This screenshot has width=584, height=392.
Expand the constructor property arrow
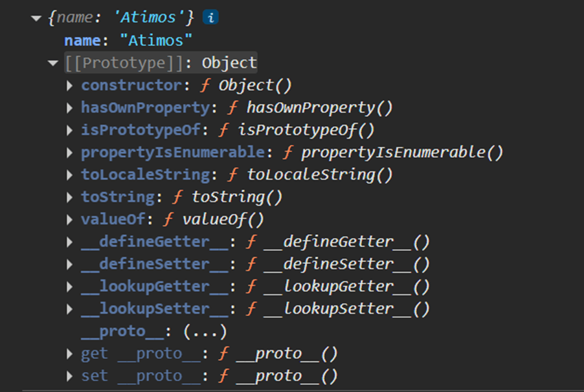[x=70, y=85]
